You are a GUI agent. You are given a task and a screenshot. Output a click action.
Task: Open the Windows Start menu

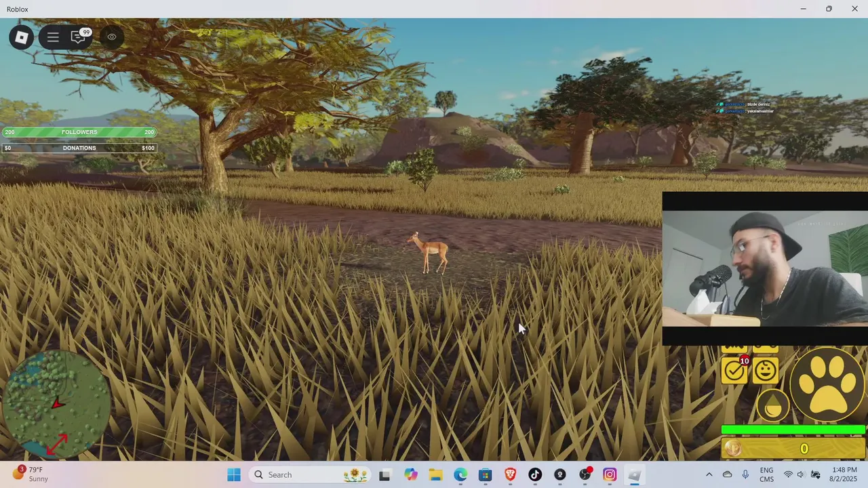click(234, 474)
